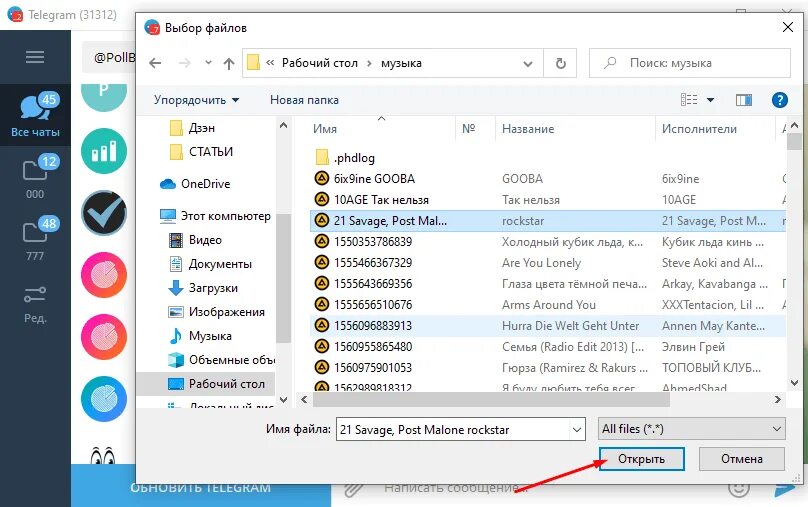Viewport: 808px width, 507px height.
Task: Select file 1550353786839
Action: click(373, 242)
